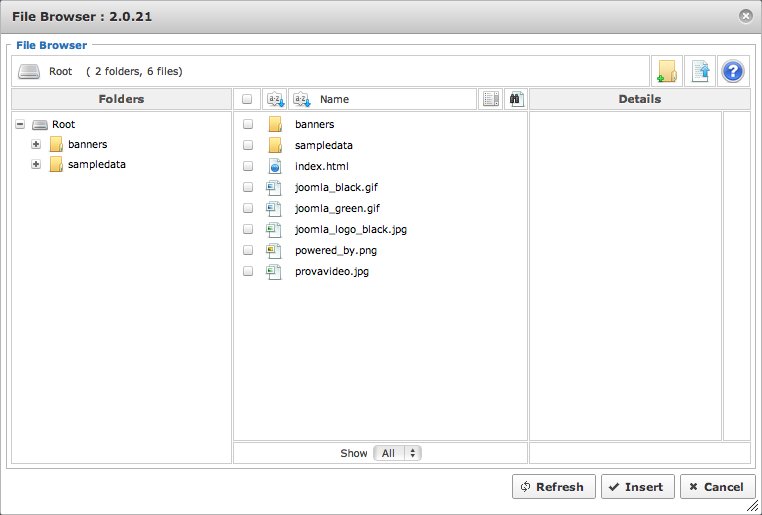Image resolution: width=762 pixels, height=515 pixels.
Task: Collapse the Root tree node
Action: tap(21, 125)
